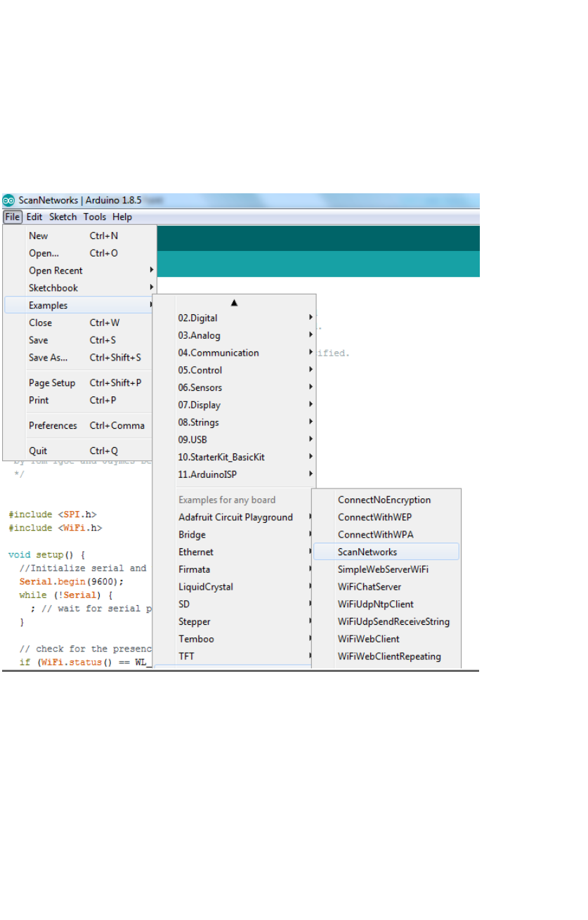Open the Help menu

click(122, 217)
